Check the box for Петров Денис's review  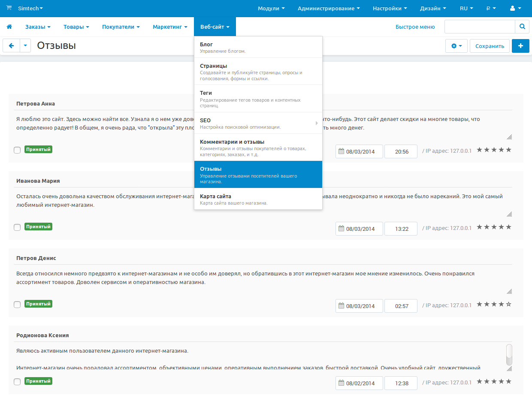[x=17, y=305]
